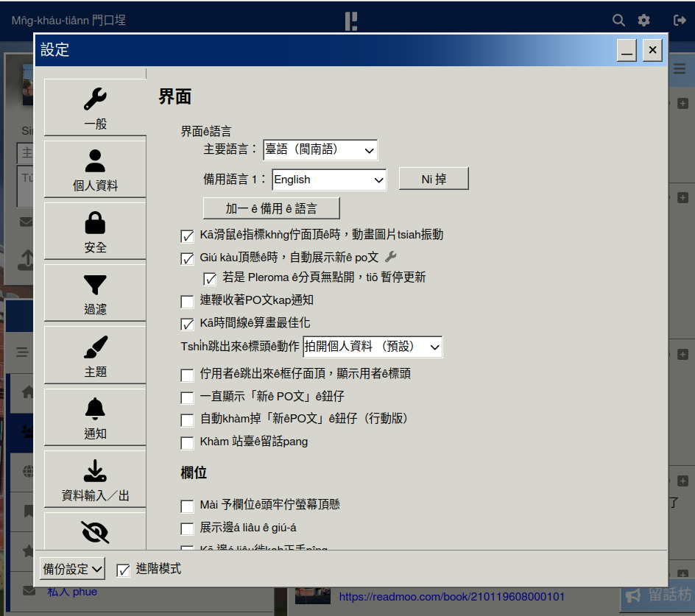
Task: Toggle the 進階模式 advanced mode checkbox
Action: 123,570
